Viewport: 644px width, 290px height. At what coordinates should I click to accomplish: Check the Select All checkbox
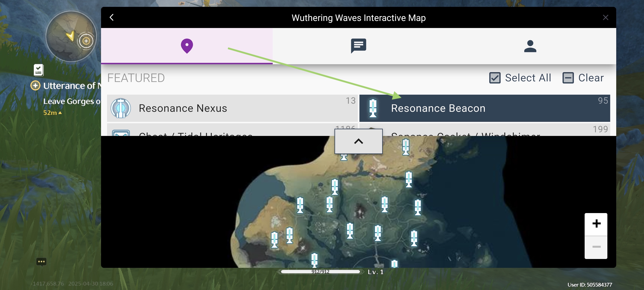495,78
